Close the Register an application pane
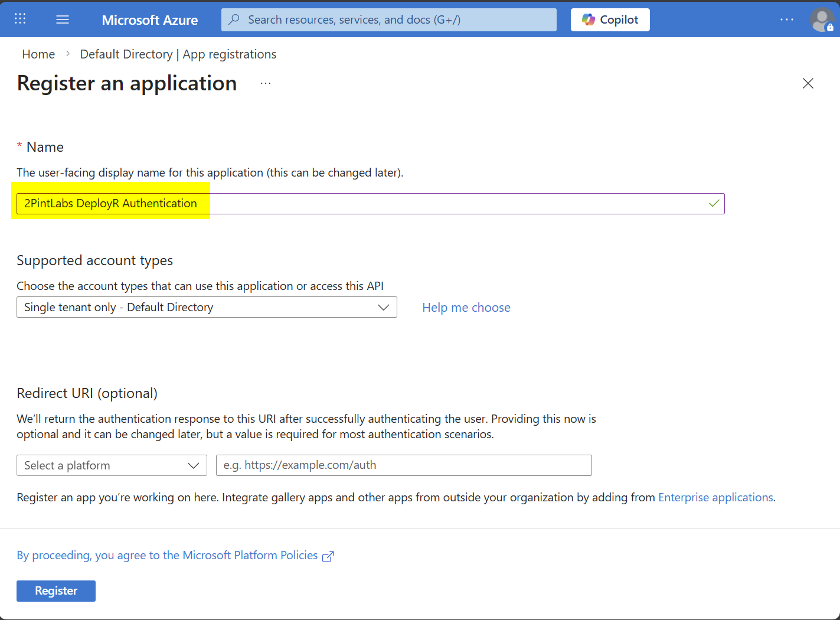Image resolution: width=840 pixels, height=620 pixels. pos(808,83)
